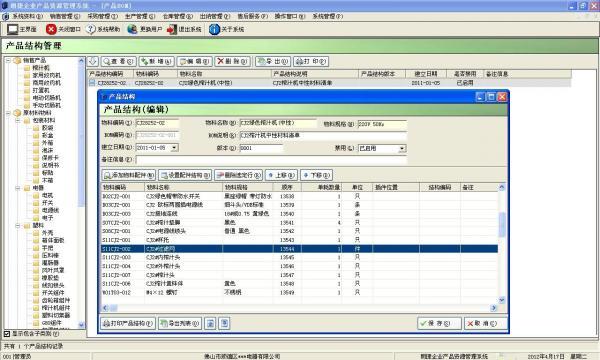Collapse the 包装材料 tree node
The width and height of the screenshot is (600, 360).
click(18, 120)
